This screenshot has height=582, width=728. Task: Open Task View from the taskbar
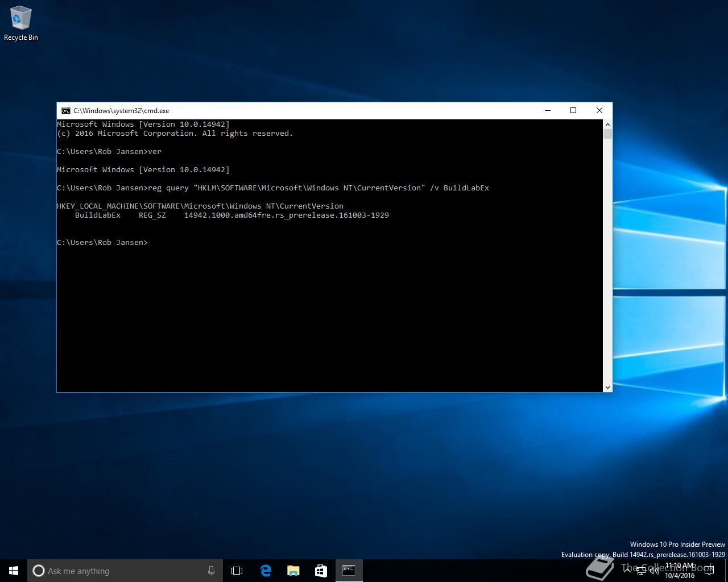[x=237, y=571]
